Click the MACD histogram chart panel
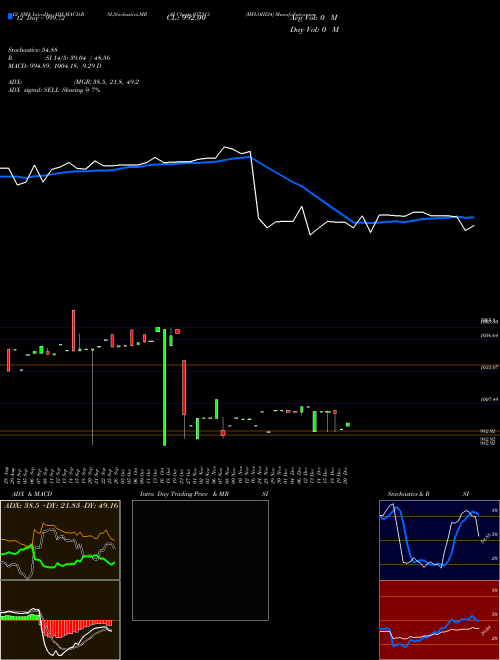 (x=60, y=620)
